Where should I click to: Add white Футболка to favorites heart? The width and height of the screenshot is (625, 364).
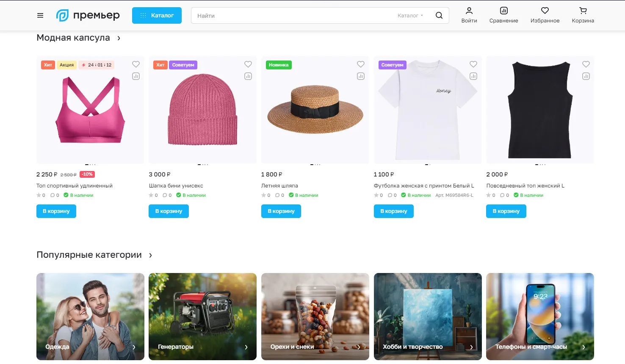[x=473, y=64]
